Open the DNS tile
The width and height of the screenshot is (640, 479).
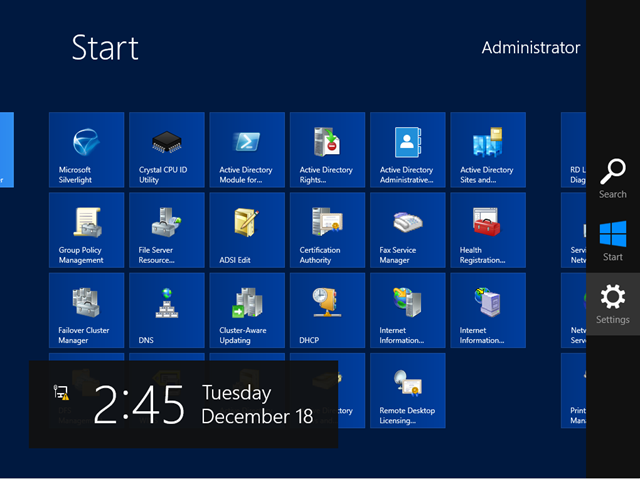[x=167, y=310]
